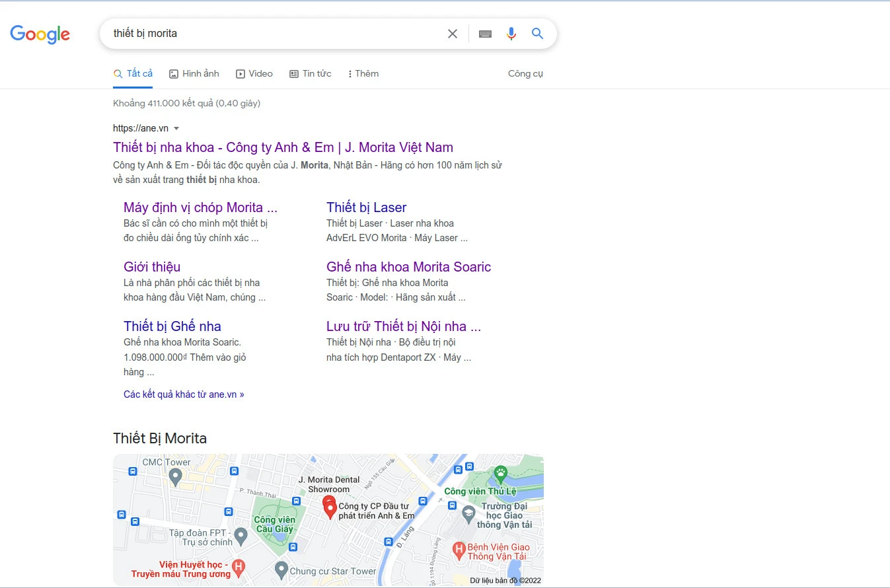The width and height of the screenshot is (890, 588).
Task: Open the Thiết bị nha khoa main result
Action: (x=283, y=147)
